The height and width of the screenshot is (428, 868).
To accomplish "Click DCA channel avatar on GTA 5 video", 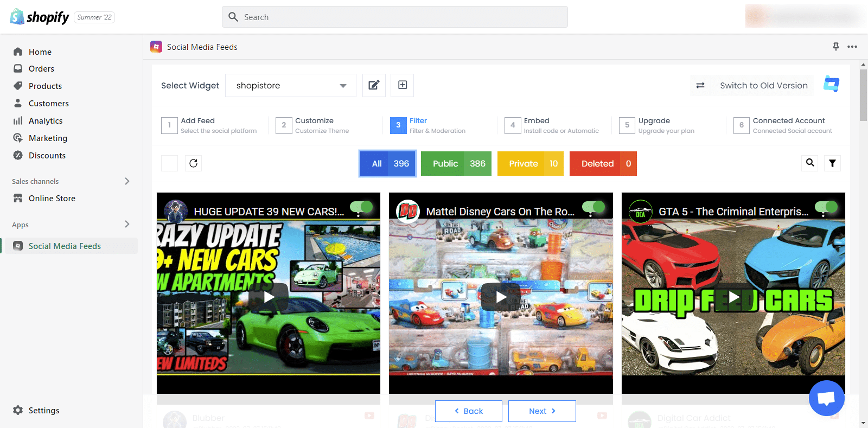I will coord(641,212).
